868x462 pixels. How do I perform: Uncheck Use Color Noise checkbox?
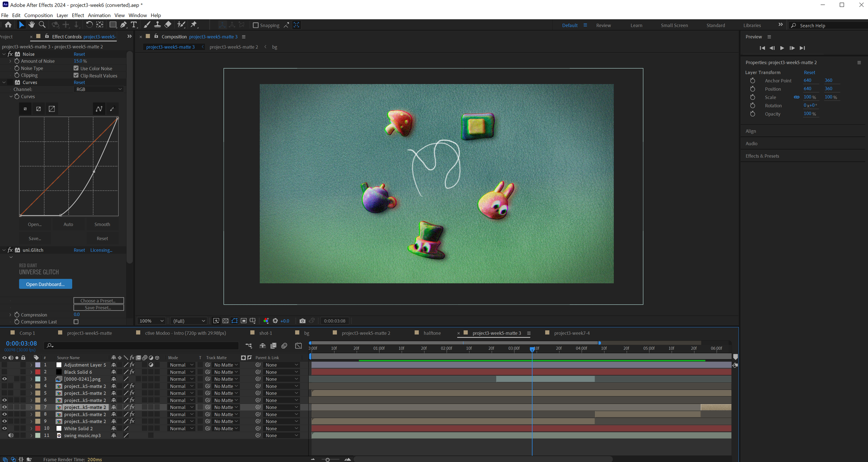tap(76, 68)
